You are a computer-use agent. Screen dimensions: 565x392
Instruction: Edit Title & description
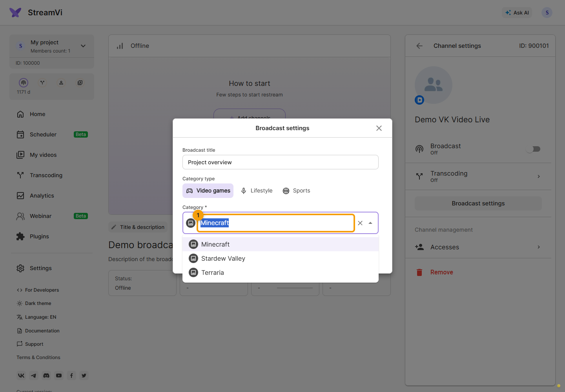coord(138,227)
